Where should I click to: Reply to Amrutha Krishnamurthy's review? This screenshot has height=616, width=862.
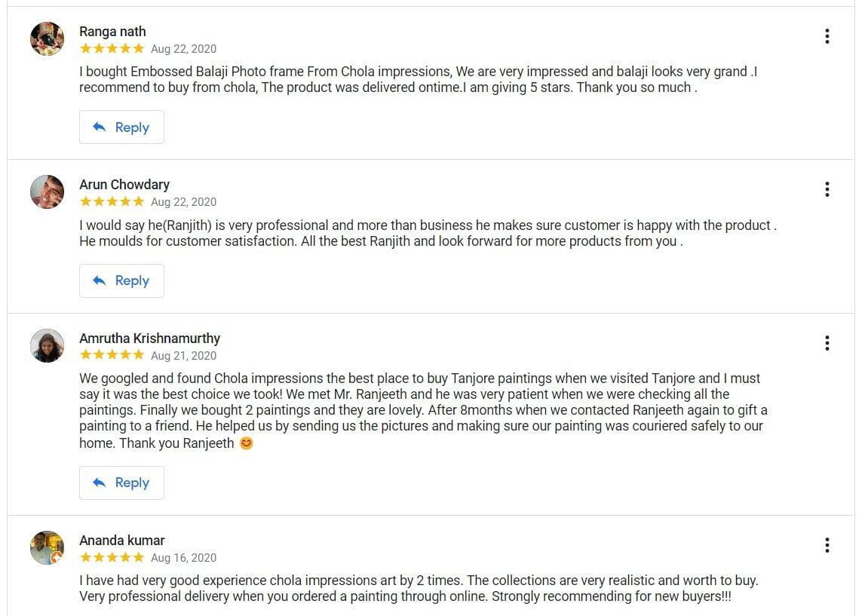coord(121,483)
